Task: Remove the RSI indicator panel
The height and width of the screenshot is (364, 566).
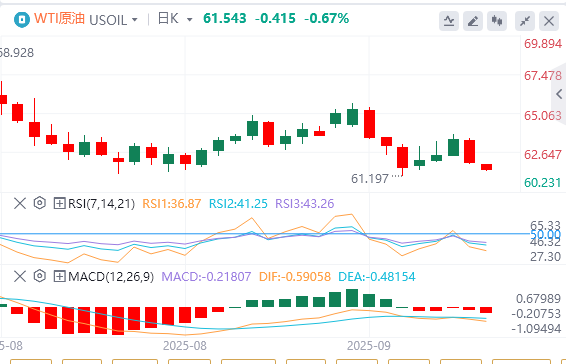Action: (20, 203)
